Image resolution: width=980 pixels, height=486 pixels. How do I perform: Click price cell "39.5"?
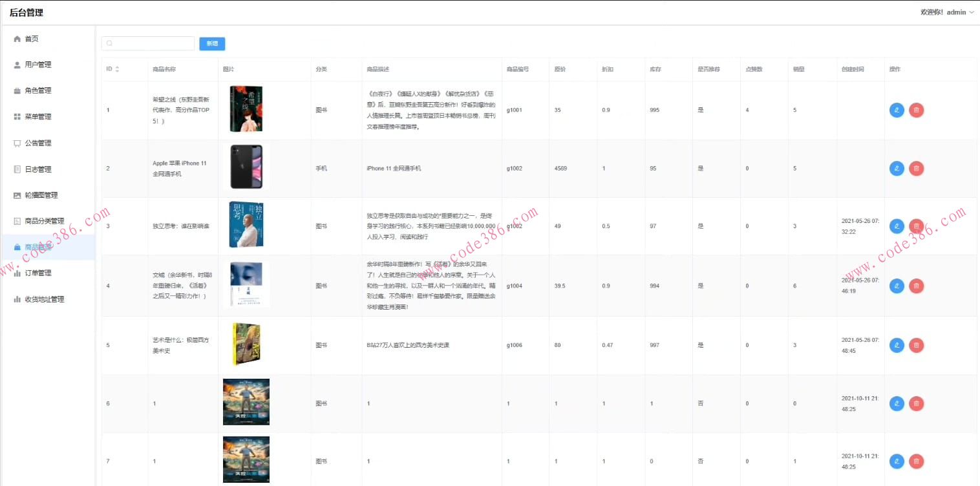click(560, 286)
